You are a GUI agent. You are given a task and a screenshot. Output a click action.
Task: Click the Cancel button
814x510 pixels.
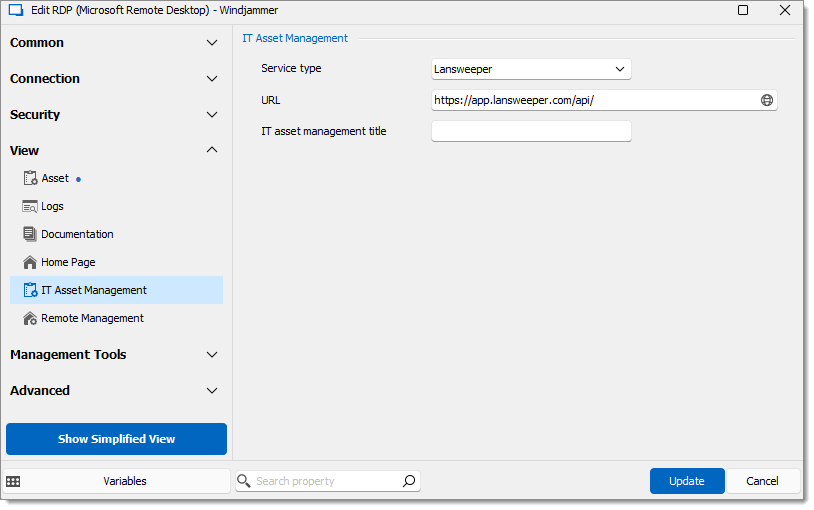[762, 481]
